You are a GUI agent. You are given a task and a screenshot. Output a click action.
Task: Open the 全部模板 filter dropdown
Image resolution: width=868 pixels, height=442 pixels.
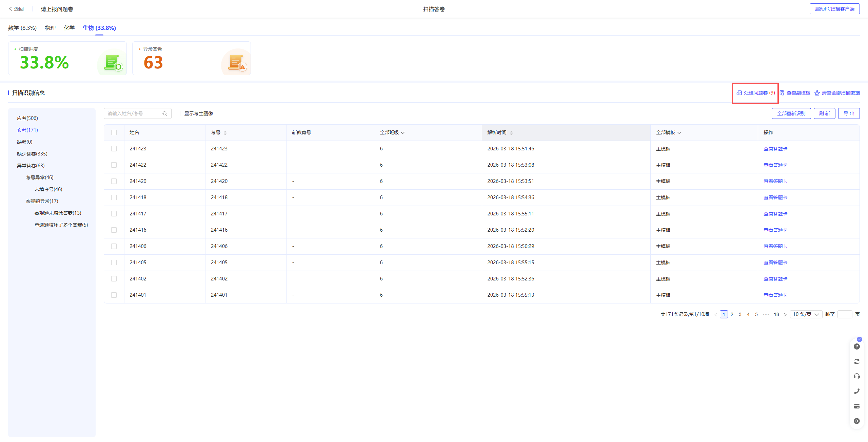coord(668,132)
